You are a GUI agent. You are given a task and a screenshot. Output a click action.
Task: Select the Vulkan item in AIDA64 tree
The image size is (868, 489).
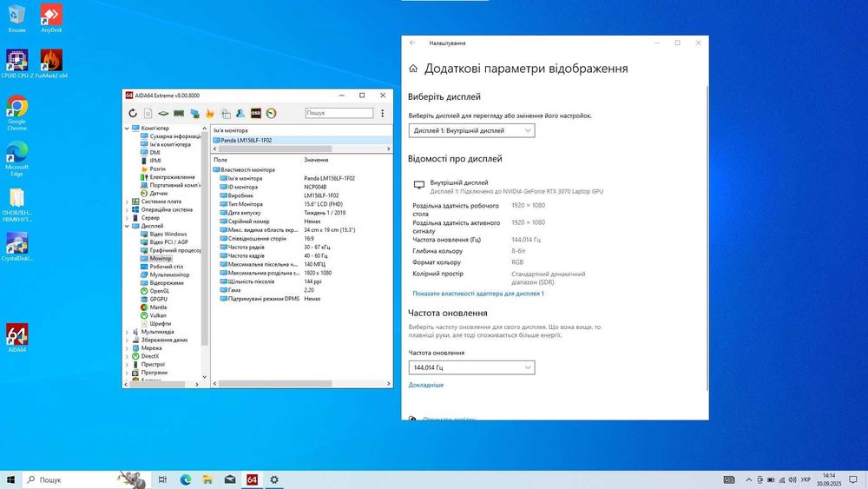tap(154, 315)
